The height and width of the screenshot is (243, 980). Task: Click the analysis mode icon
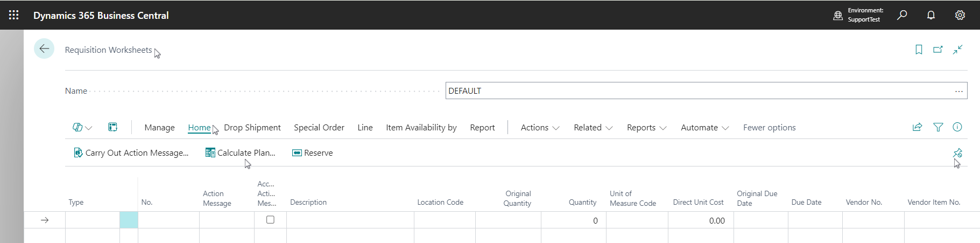112,127
